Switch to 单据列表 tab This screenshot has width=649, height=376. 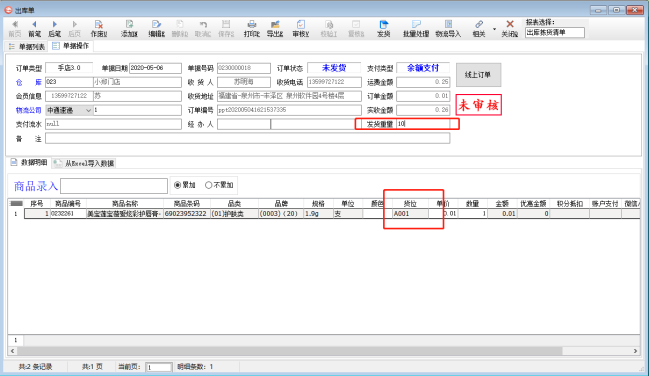pos(27,46)
